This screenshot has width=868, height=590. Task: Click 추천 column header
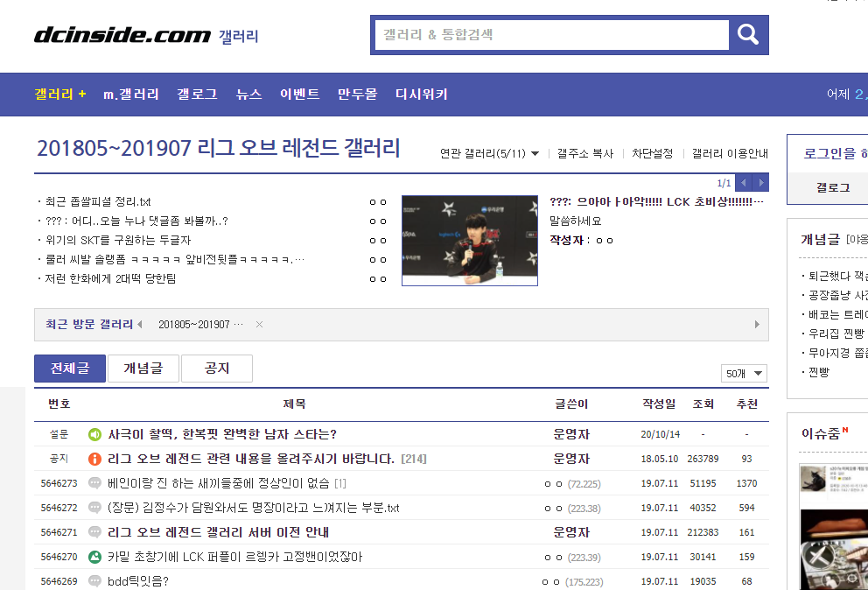pos(746,404)
